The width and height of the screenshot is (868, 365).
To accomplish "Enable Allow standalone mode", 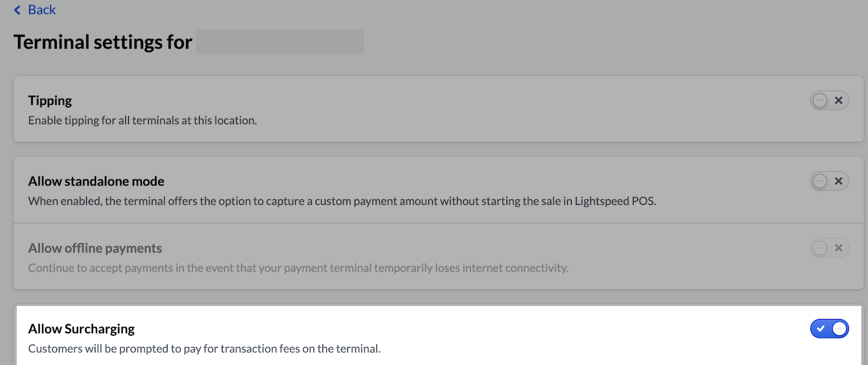I will [830, 181].
